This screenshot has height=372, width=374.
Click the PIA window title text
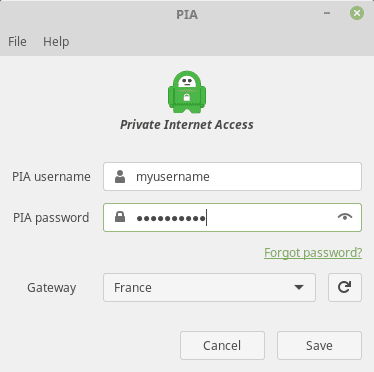pos(187,15)
